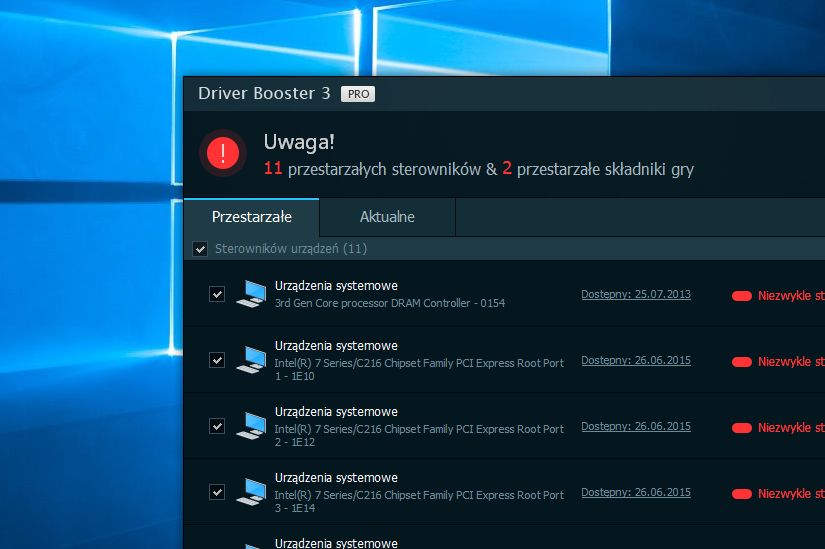Image resolution: width=825 pixels, height=549 pixels.
Task: Click 'Urządzenia systemowe' title above Root Port 2 - 1E12
Action: coord(336,412)
